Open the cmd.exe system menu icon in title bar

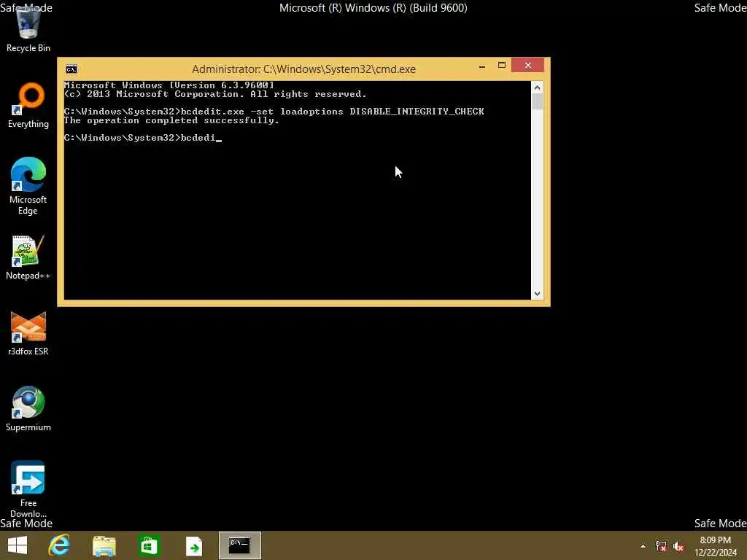(71, 69)
